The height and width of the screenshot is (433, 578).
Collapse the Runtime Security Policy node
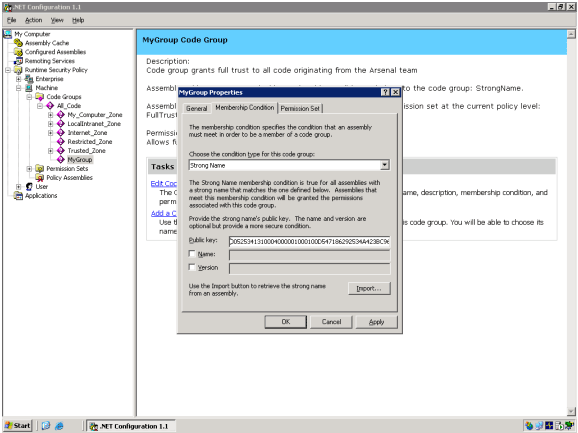[x=8, y=70]
